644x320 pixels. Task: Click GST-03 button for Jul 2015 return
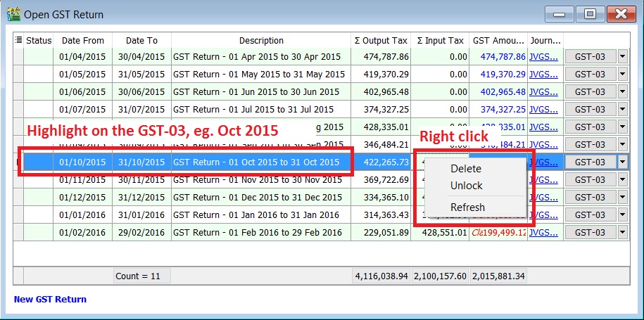pos(591,110)
